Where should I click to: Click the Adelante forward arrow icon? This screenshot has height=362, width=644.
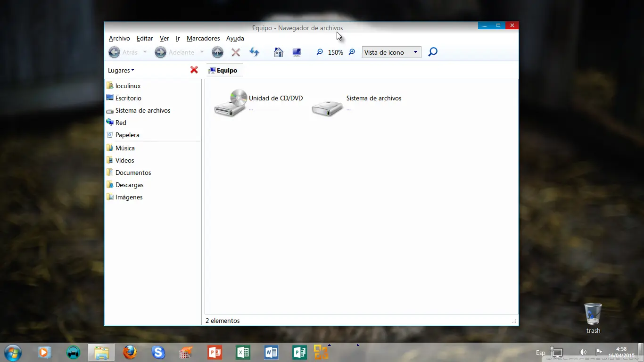click(160, 52)
